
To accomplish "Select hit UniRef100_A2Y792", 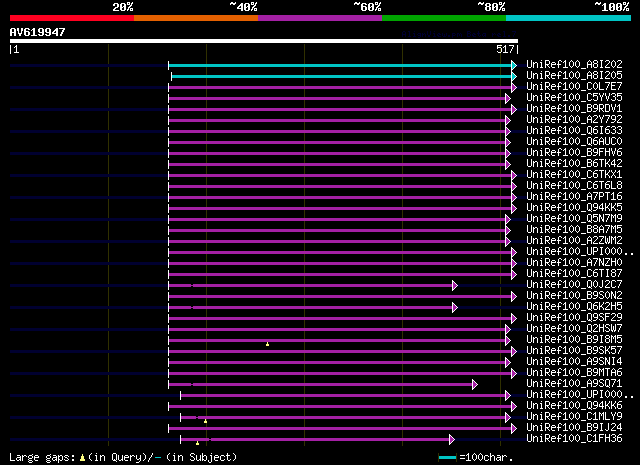I will point(574,120).
